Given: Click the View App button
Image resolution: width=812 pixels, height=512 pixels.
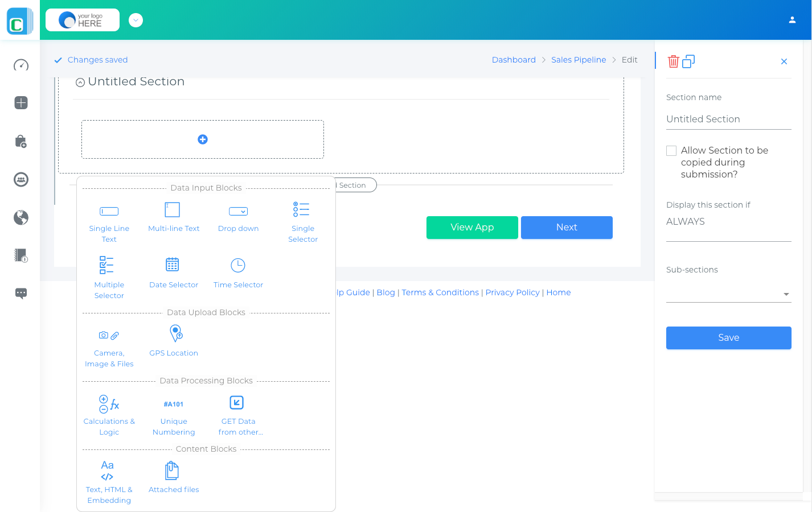Looking at the screenshot, I should pyautogui.click(x=472, y=228).
